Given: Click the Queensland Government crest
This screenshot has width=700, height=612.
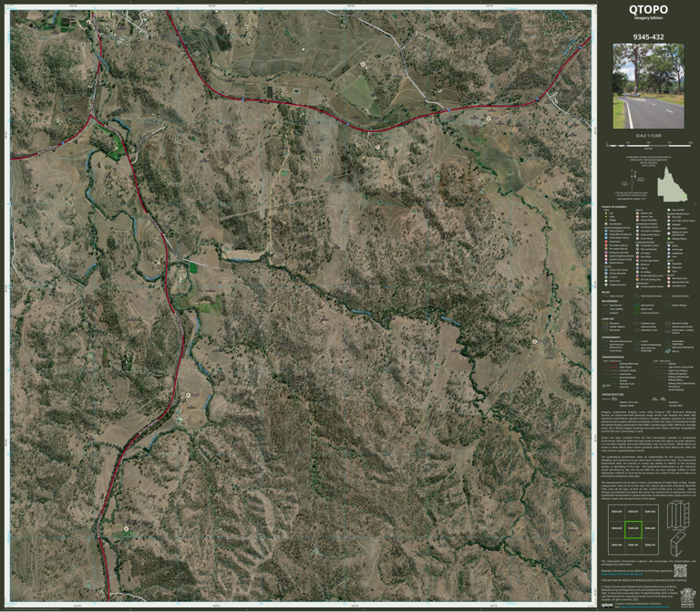Looking at the screenshot, I should [687, 597].
